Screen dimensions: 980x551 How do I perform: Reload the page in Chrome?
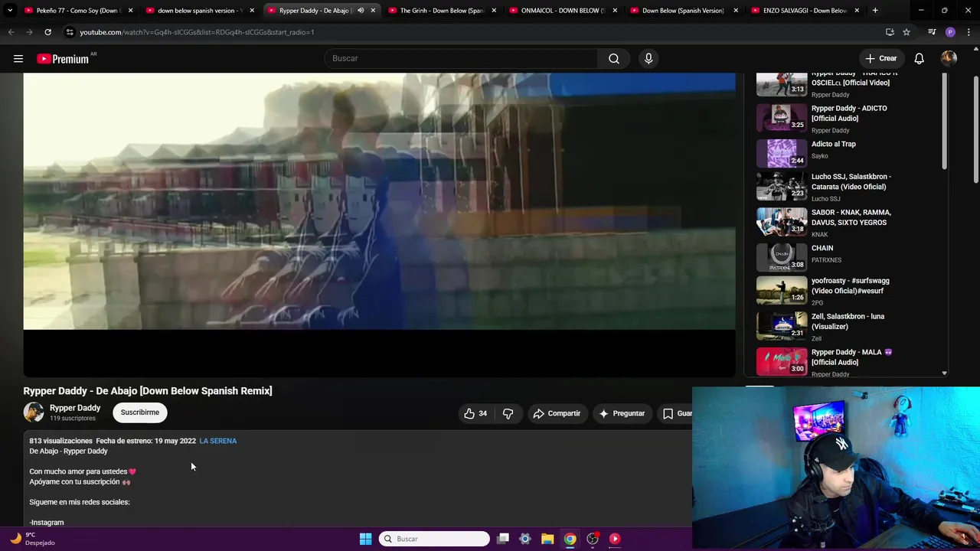coord(47,32)
